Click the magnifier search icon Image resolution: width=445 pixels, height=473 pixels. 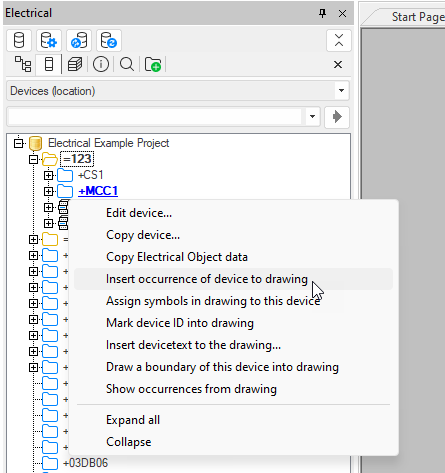127,64
